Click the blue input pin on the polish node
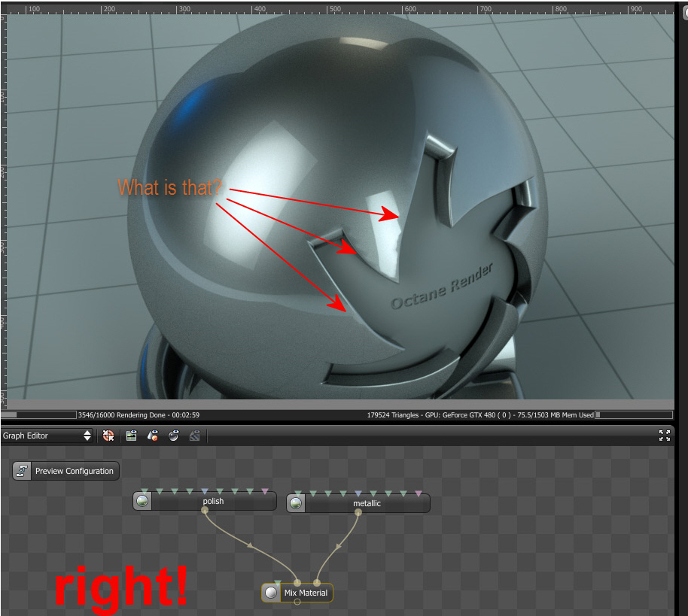Screen dimensions: 688x616 click(205, 491)
